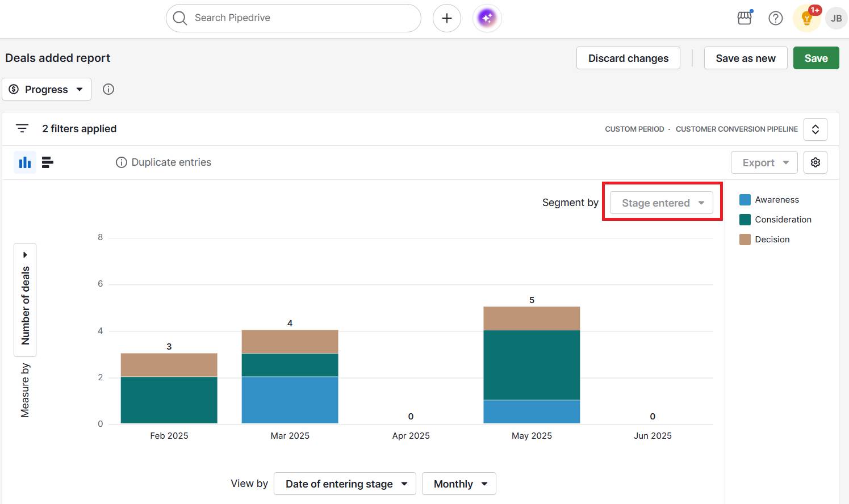Switch to the column chart view icon
Screen dimensions: 849x504
[x=24, y=162]
